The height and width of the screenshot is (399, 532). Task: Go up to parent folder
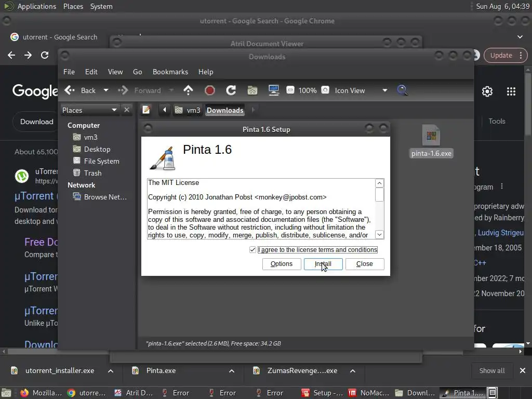tap(188, 90)
